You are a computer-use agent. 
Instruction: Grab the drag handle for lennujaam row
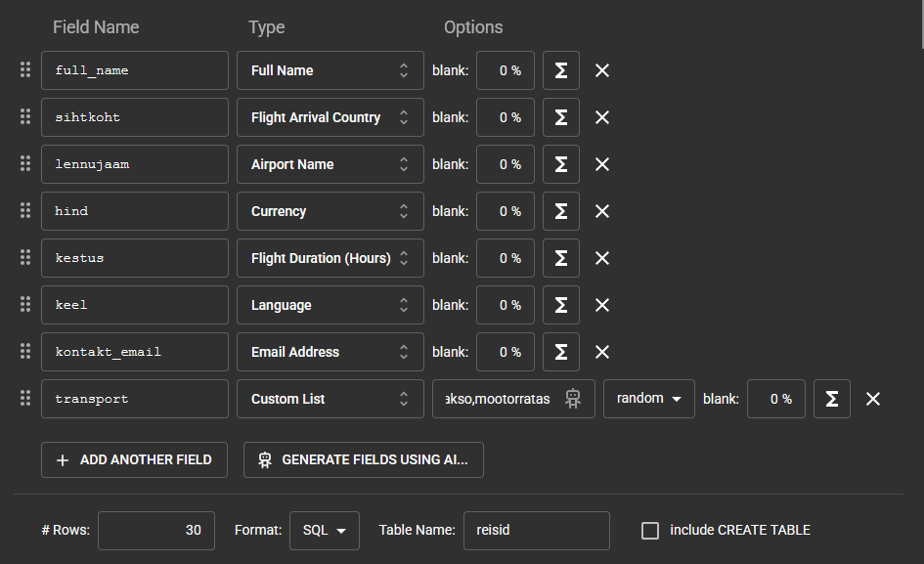25,164
